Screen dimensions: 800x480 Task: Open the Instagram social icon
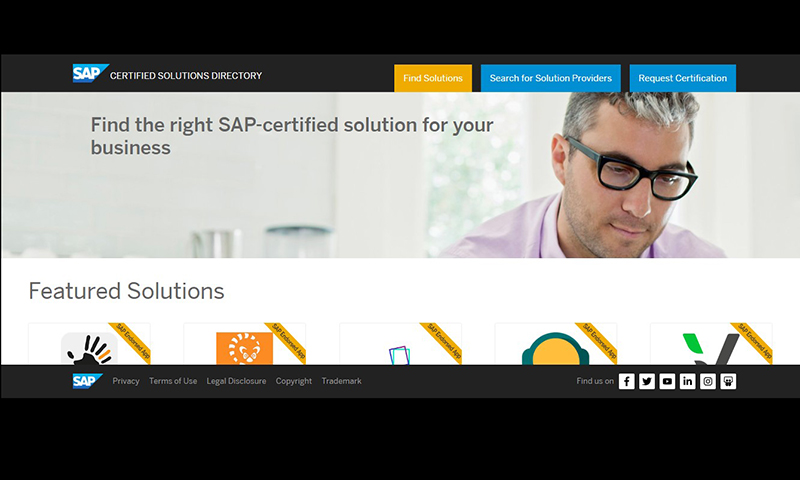tap(708, 381)
